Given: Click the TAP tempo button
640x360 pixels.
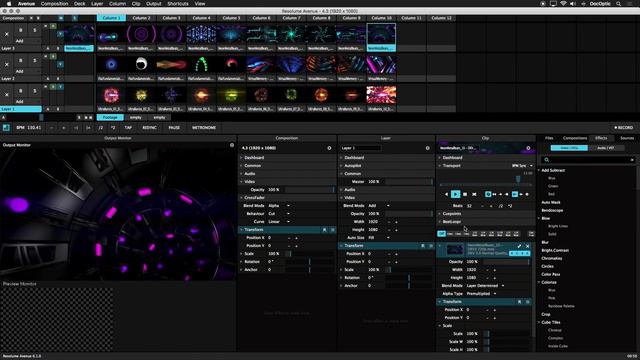Looking at the screenshot, I should (128, 128).
